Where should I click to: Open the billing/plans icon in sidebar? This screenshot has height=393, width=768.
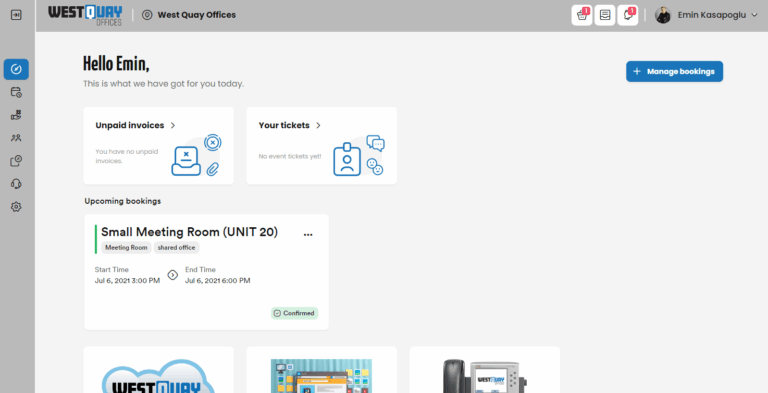16,161
